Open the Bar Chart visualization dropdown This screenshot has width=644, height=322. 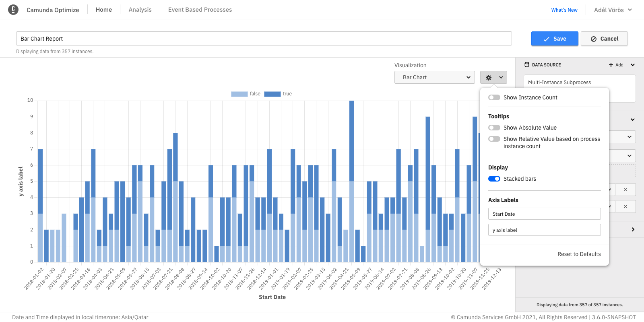click(435, 77)
